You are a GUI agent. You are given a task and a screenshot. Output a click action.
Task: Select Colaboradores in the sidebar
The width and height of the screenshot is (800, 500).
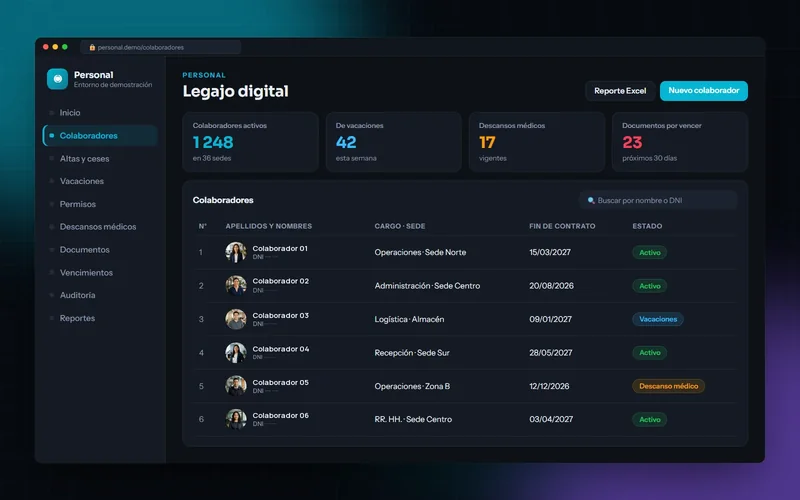(101, 136)
